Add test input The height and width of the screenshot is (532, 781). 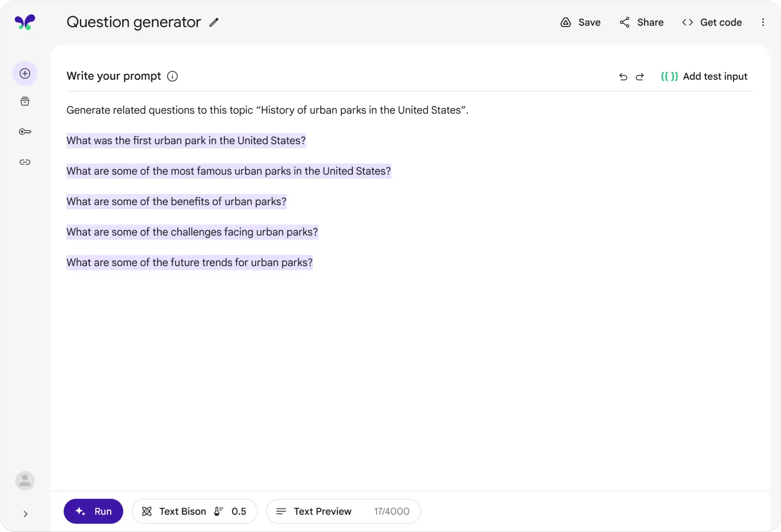coord(704,76)
